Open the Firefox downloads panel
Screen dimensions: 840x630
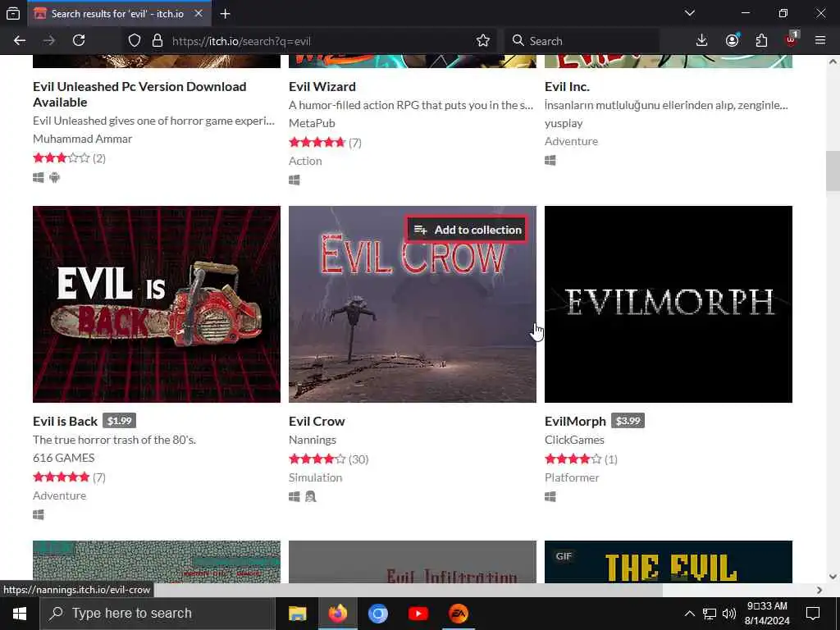[702, 41]
